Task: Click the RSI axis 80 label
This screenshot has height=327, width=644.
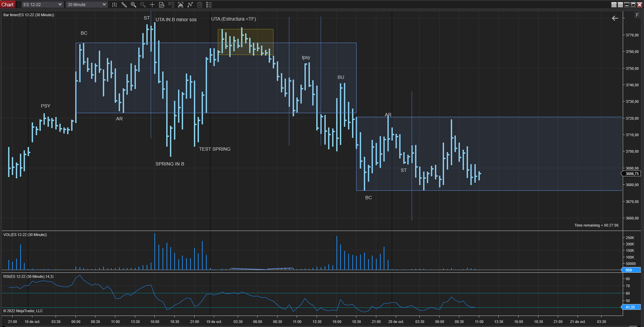Action: pyautogui.click(x=627, y=279)
